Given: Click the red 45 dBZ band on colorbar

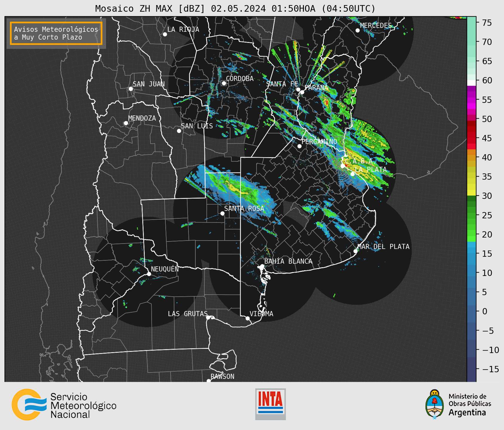Looking at the screenshot, I should pos(471,138).
